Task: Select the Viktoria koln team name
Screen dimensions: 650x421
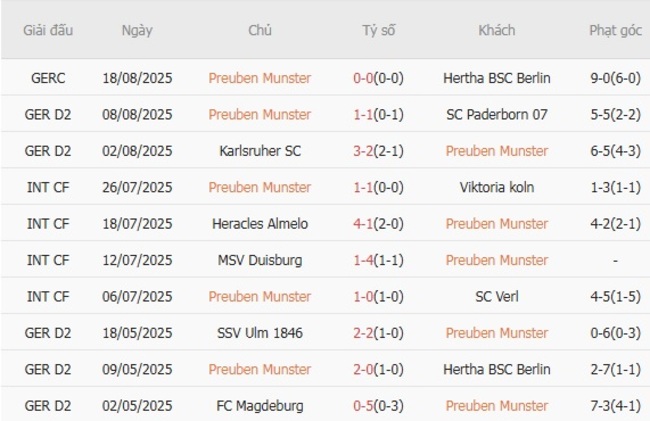Action: click(x=497, y=187)
